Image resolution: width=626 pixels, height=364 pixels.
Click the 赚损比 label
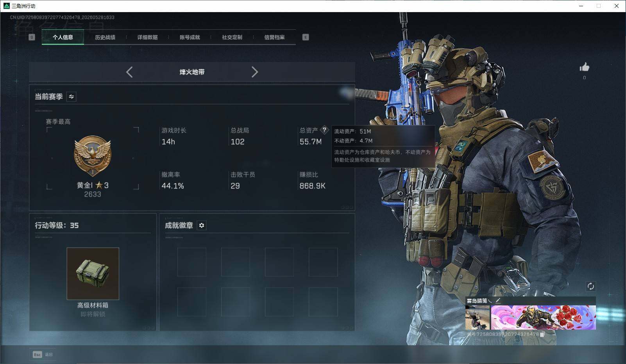[x=309, y=175]
